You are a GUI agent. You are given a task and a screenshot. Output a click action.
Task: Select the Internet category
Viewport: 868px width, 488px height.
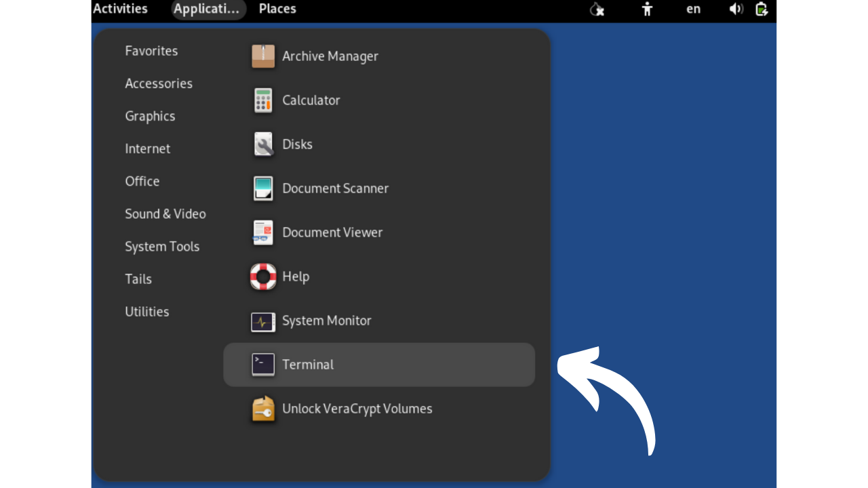(147, 148)
